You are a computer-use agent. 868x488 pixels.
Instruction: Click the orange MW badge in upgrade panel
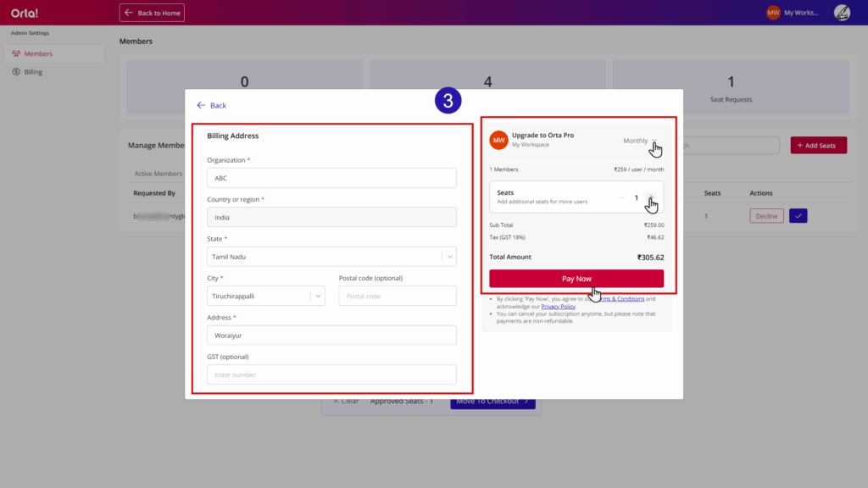tap(499, 140)
